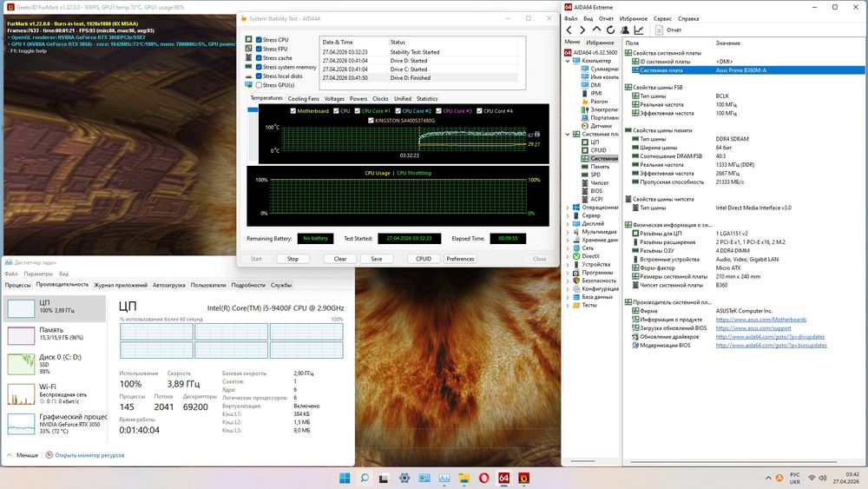Screen dimensions: 868x489
Task: Switch to AIDA64 icon on taskbar
Action: pos(503,478)
